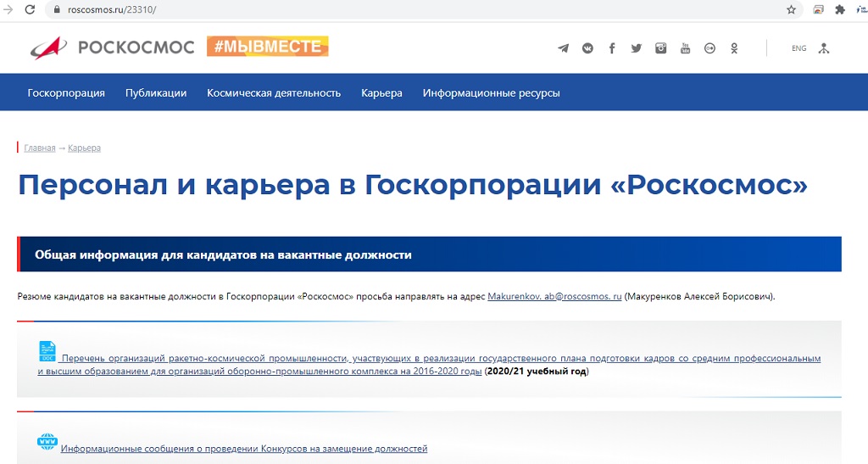Viewport: 868px width, 464px height.
Task: Reload the page
Action: (30, 9)
